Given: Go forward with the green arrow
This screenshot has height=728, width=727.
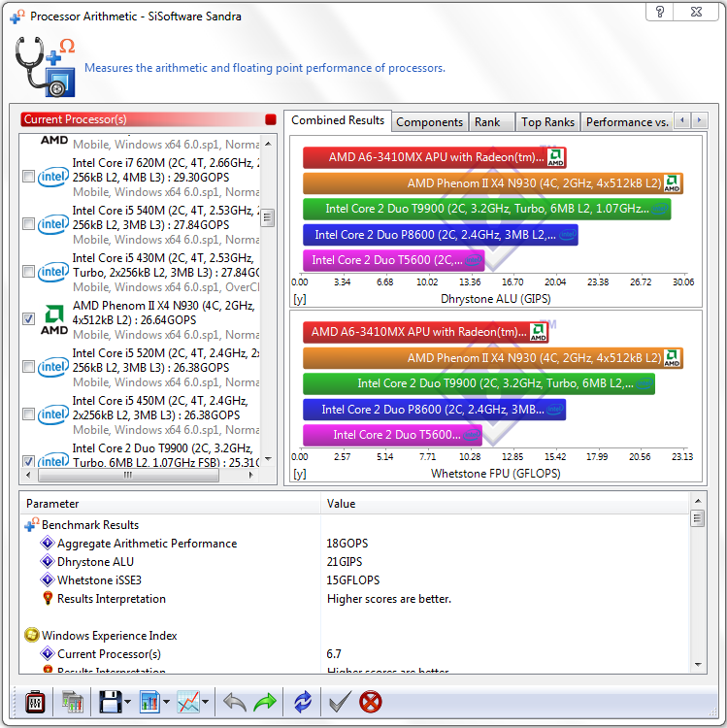Looking at the screenshot, I should 265,702.
